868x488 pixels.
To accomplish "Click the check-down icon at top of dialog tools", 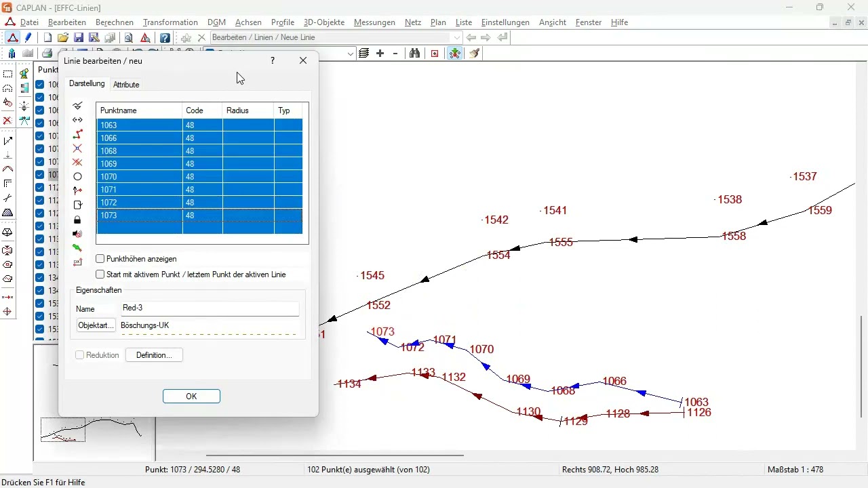I will [77, 106].
